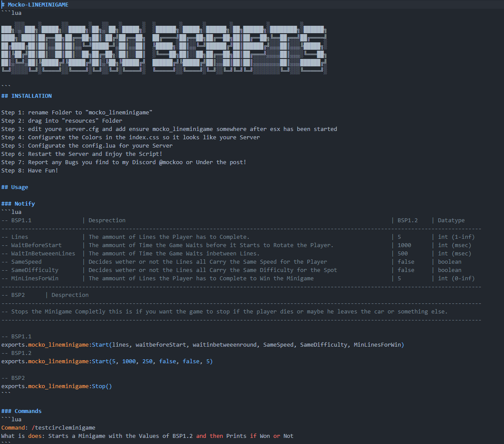Click the '```lua' fence under the Notify heading

11,212
